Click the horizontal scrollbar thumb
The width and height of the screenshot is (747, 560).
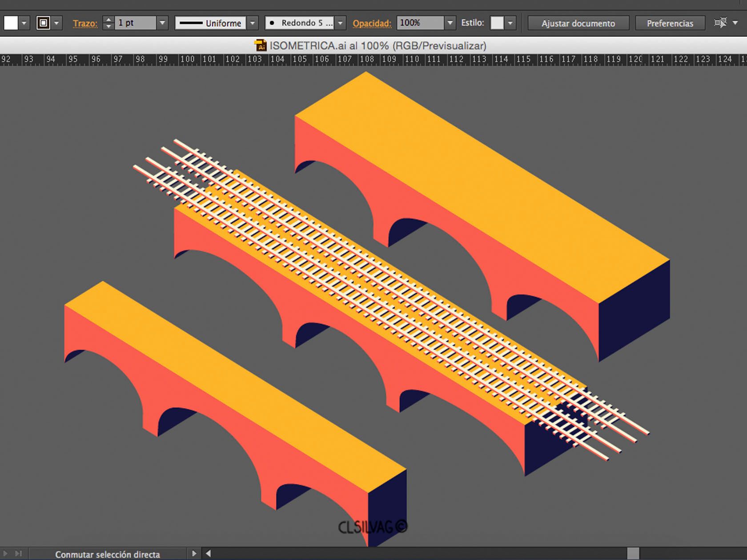point(633,554)
